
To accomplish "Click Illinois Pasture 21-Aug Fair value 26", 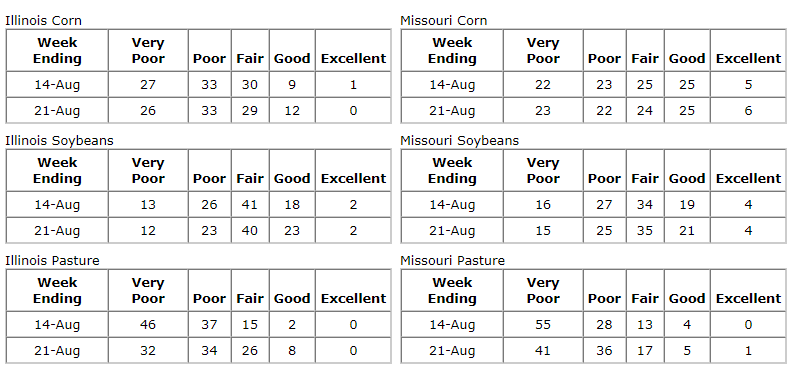I will tap(250, 350).
